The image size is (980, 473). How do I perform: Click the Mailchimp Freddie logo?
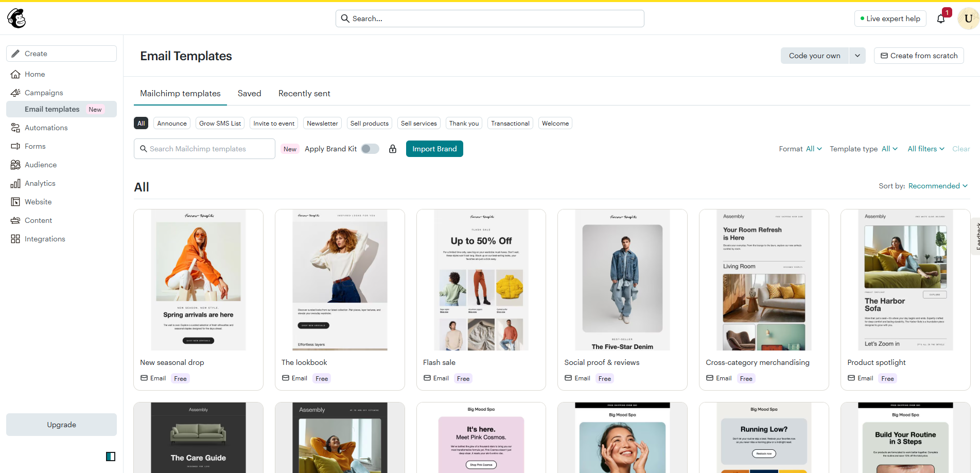[x=16, y=19]
